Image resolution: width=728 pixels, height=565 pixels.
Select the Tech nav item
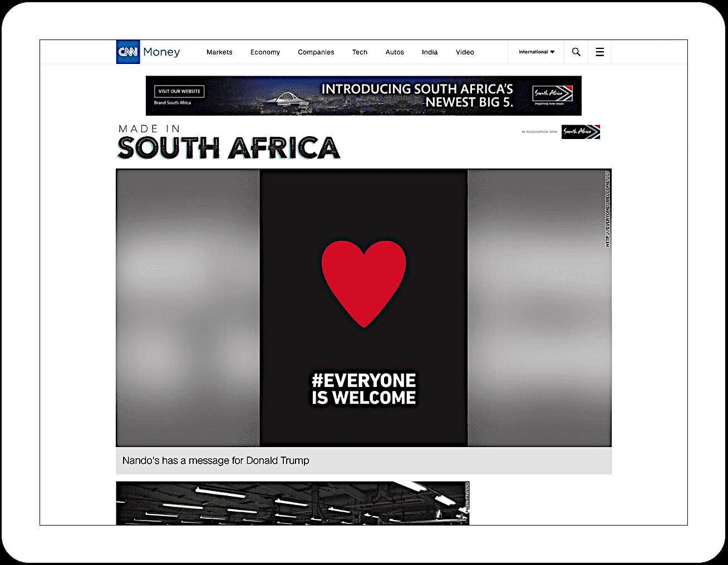pos(360,52)
